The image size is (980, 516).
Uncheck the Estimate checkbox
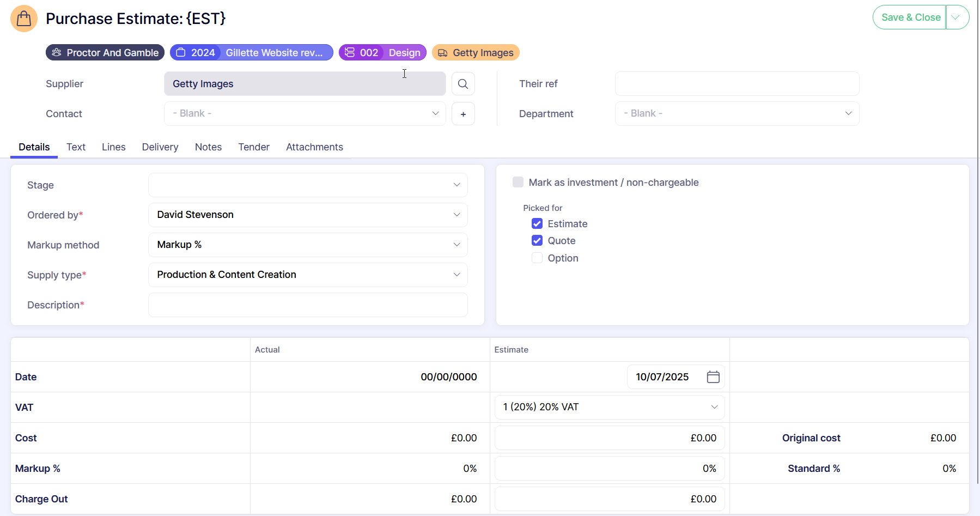[x=537, y=224]
